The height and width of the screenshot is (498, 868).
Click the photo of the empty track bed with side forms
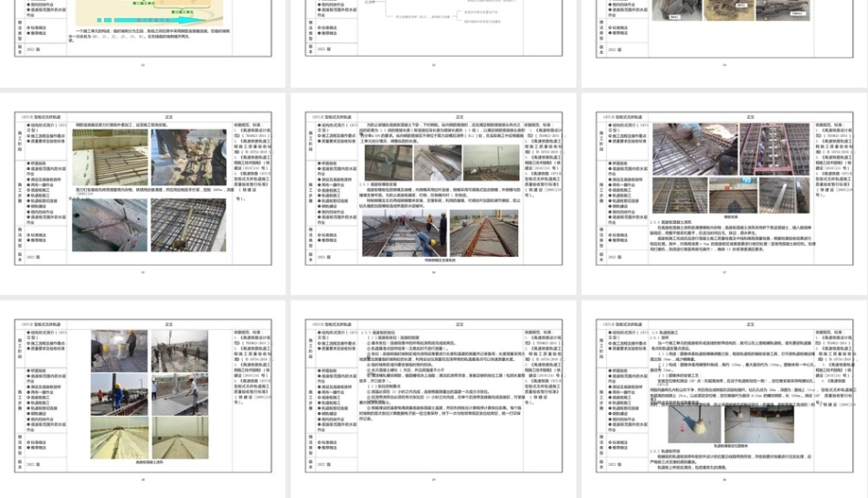click(484, 233)
